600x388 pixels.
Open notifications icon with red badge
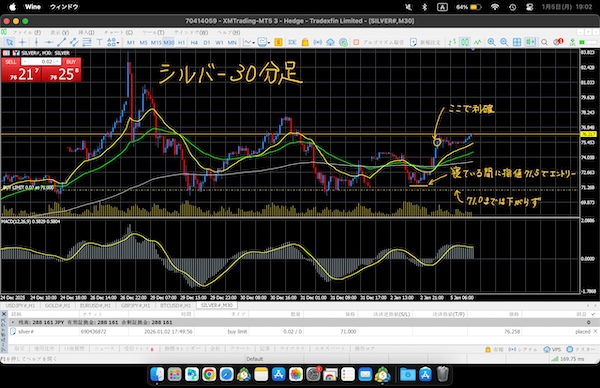pyautogui.click(x=558, y=42)
